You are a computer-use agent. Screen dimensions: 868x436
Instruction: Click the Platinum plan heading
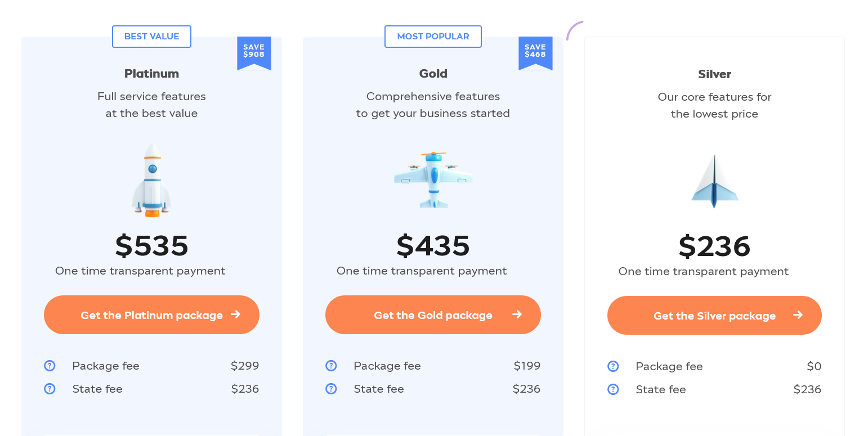151,74
